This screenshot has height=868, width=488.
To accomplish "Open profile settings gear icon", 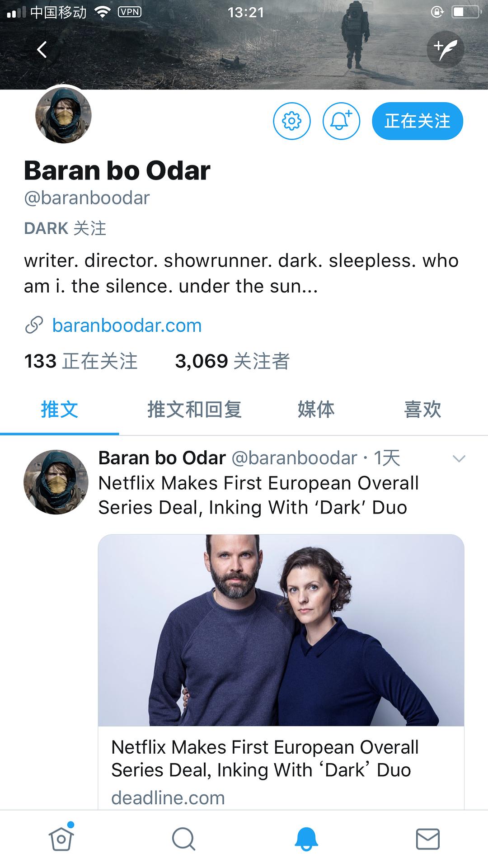I will tap(292, 121).
